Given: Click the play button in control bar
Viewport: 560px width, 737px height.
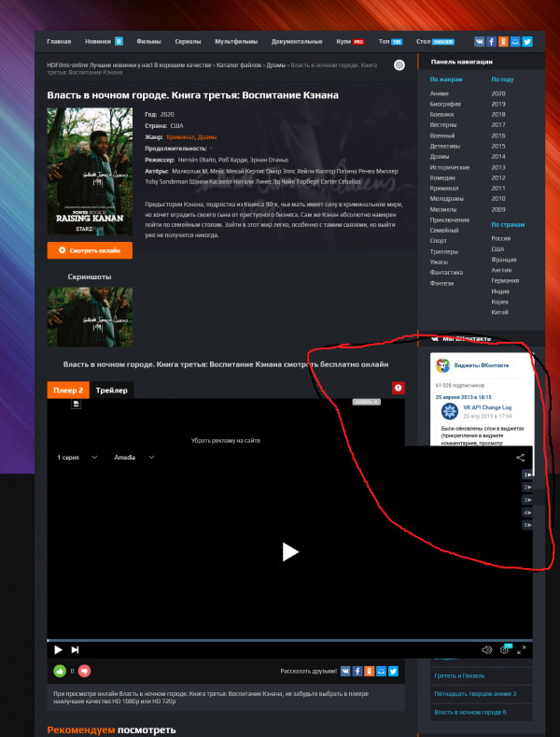Looking at the screenshot, I should (x=58, y=649).
